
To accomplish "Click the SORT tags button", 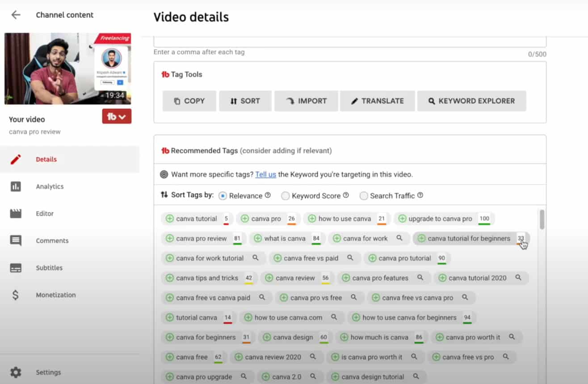I will (245, 101).
